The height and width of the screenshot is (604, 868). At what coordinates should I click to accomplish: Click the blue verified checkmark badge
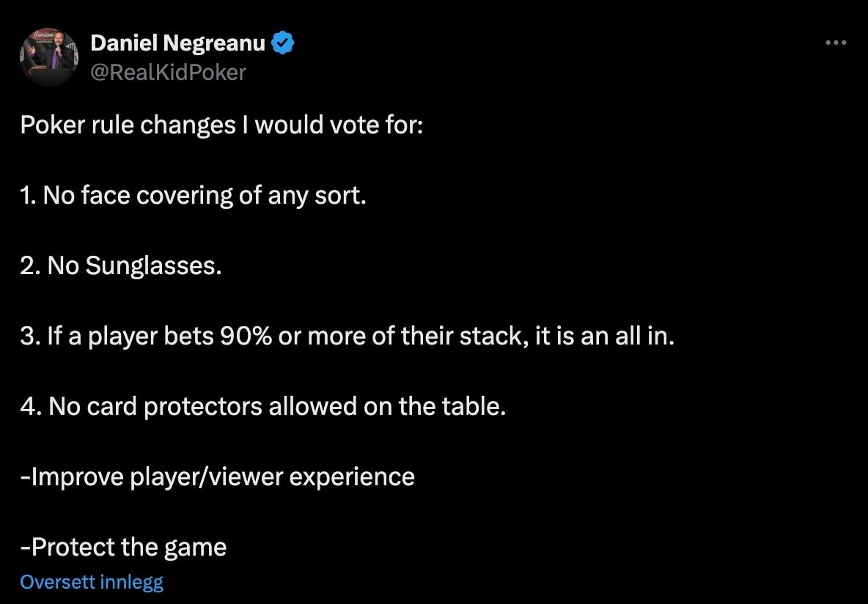point(282,43)
